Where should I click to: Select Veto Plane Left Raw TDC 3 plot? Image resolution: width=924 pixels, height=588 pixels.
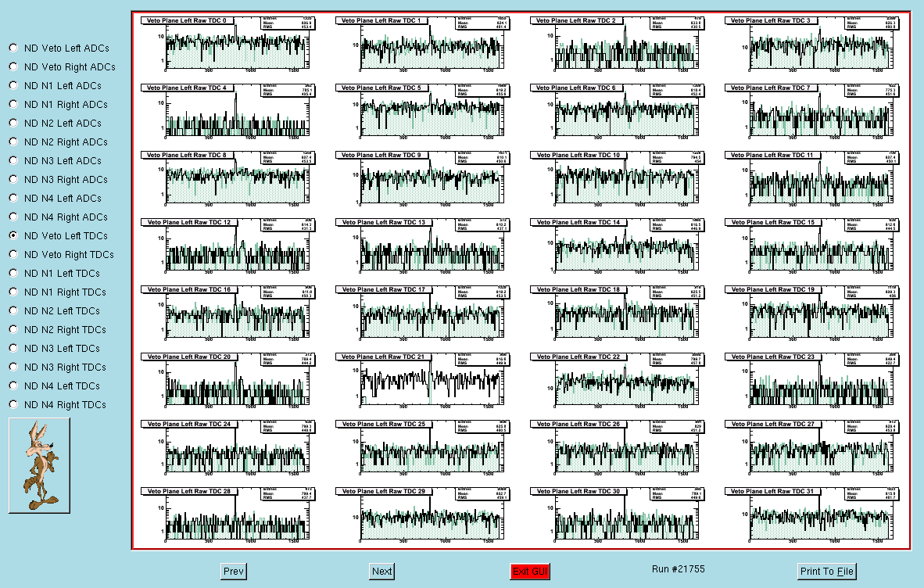click(x=812, y=46)
